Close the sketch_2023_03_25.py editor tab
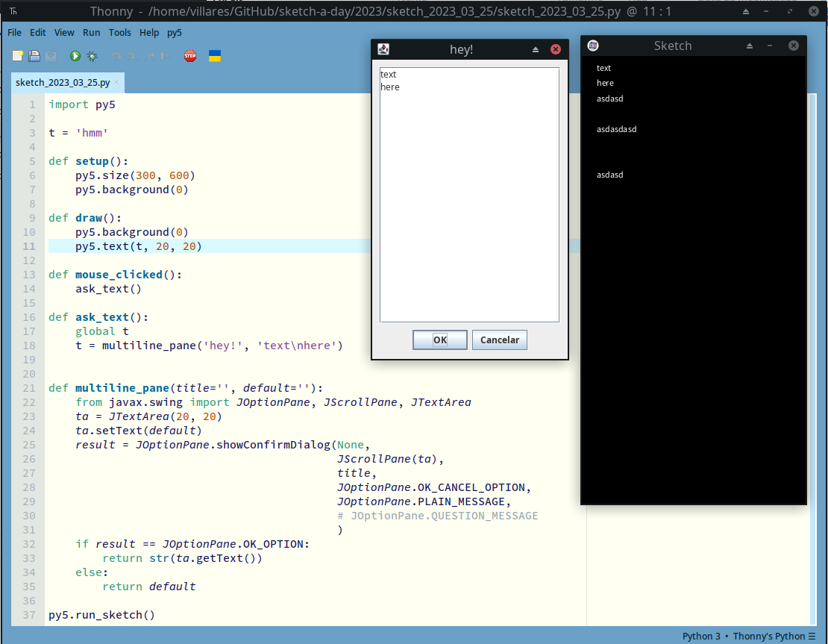Viewport: 828px width, 644px height. pyautogui.click(x=116, y=82)
